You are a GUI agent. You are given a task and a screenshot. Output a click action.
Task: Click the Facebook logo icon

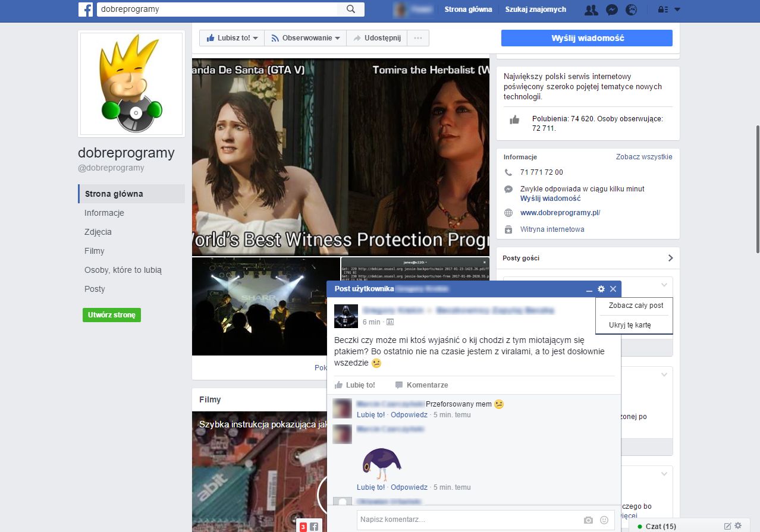[x=86, y=9]
